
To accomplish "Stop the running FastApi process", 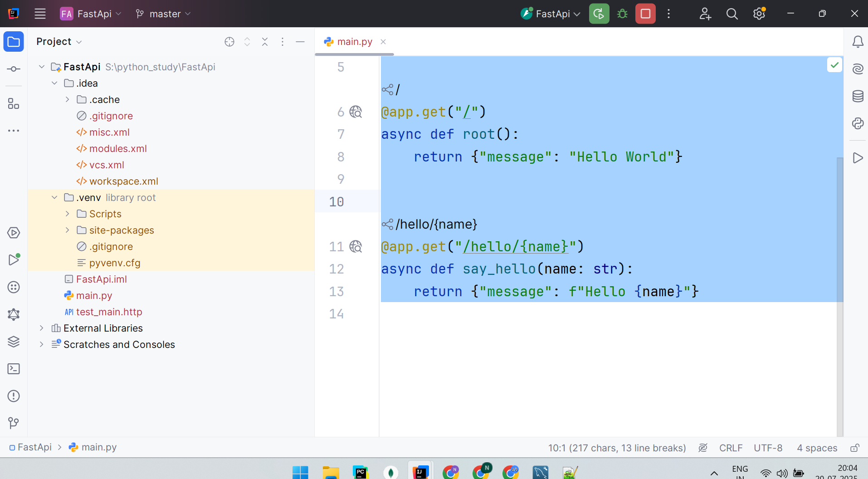I will [x=645, y=14].
